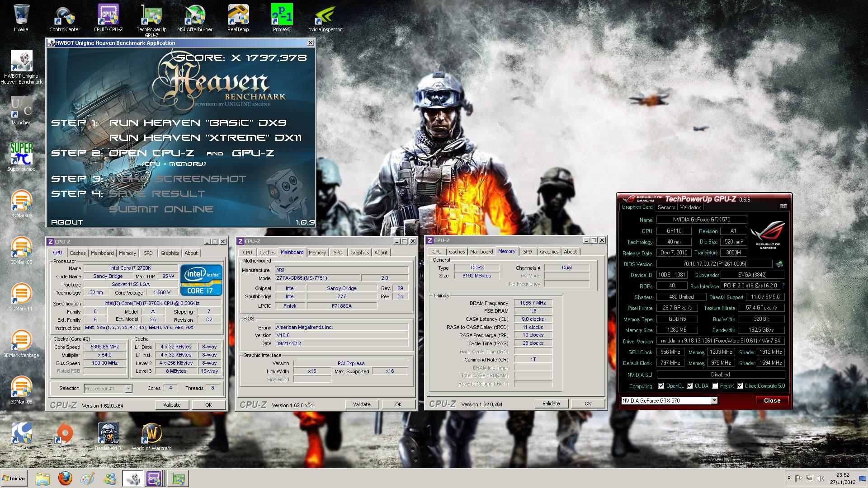
Task: Open Paint from the taskbar
Action: click(88, 478)
